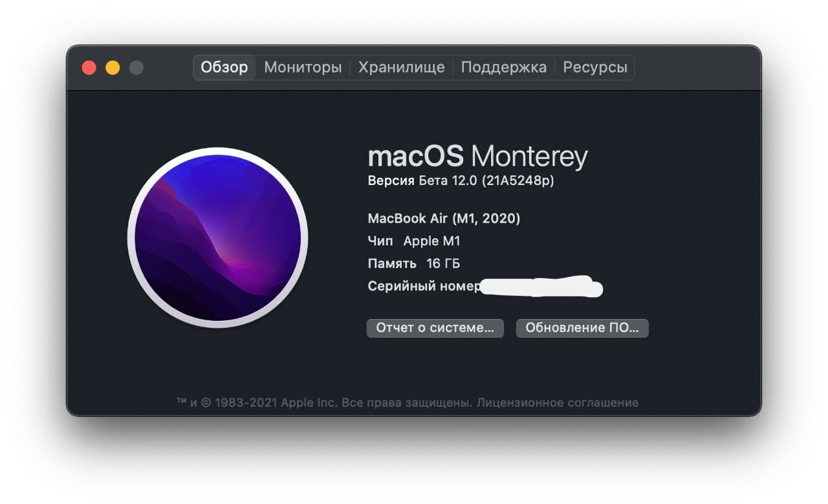This screenshot has height=504, width=828.
Task: Click the macOS Monterey logo image
Action: [218, 237]
